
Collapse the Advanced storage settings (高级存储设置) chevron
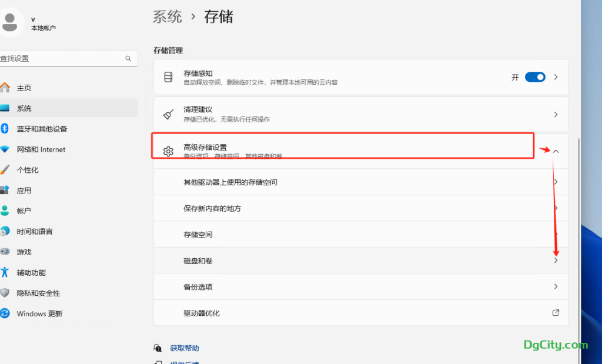coord(556,151)
